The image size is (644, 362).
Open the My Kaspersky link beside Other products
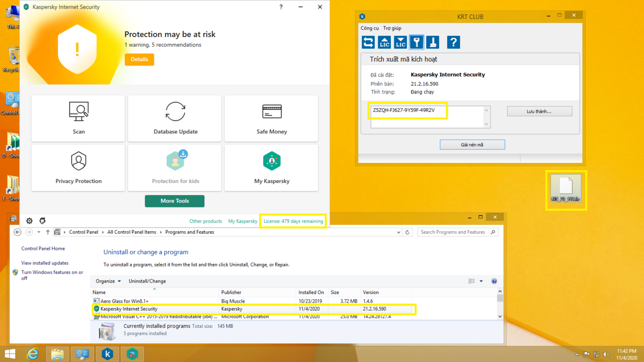(x=243, y=221)
